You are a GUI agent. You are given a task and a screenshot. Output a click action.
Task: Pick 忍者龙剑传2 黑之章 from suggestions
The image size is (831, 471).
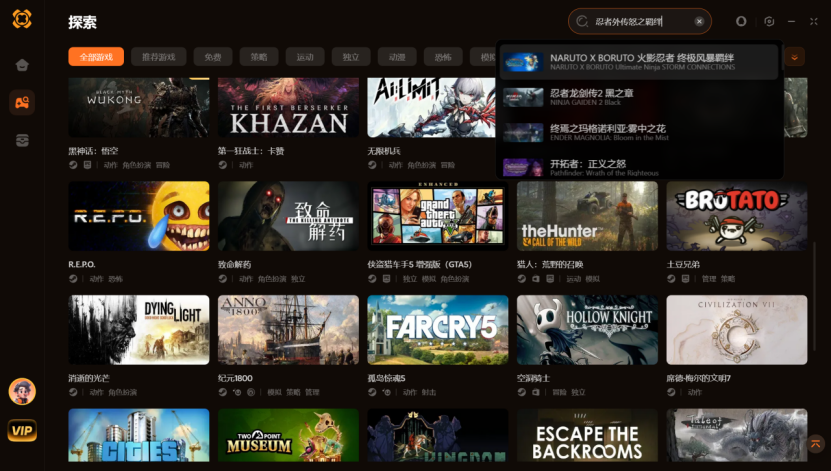coord(639,97)
